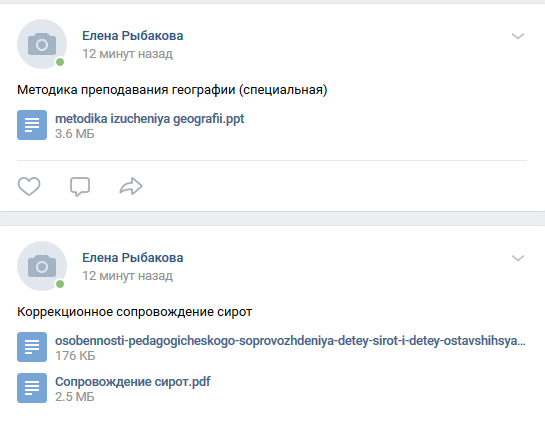Expand post options chevron on orphans support post
The width and height of the screenshot is (545, 421).
(518, 258)
